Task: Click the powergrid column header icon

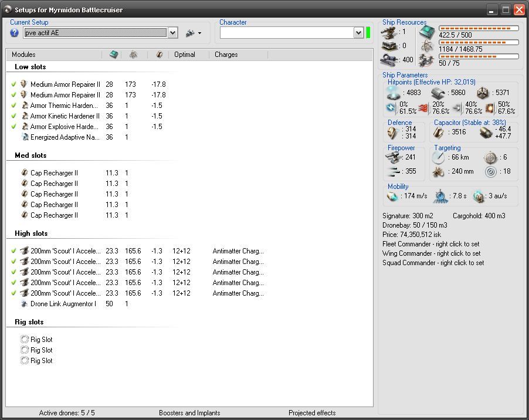Action: click(x=134, y=55)
